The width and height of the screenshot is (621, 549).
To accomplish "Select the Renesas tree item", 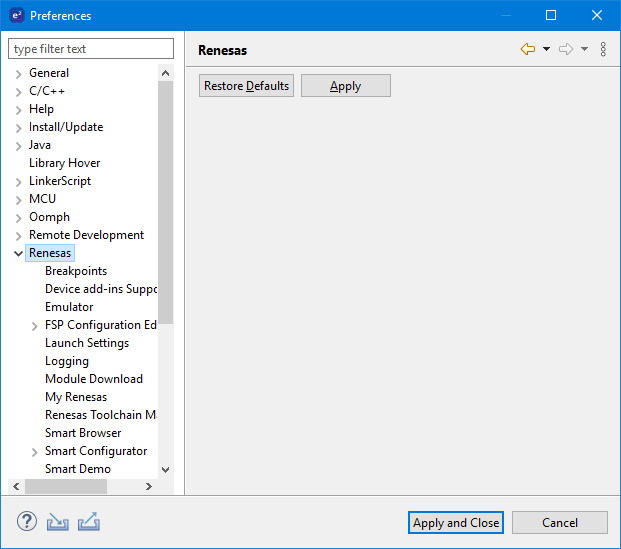I will click(50, 253).
